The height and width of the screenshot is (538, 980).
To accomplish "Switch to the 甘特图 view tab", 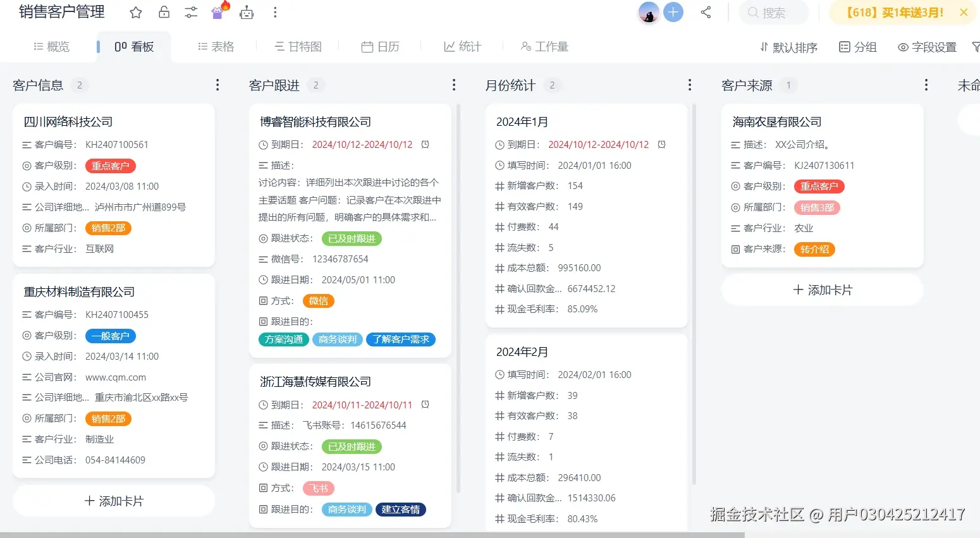I will [x=298, y=46].
